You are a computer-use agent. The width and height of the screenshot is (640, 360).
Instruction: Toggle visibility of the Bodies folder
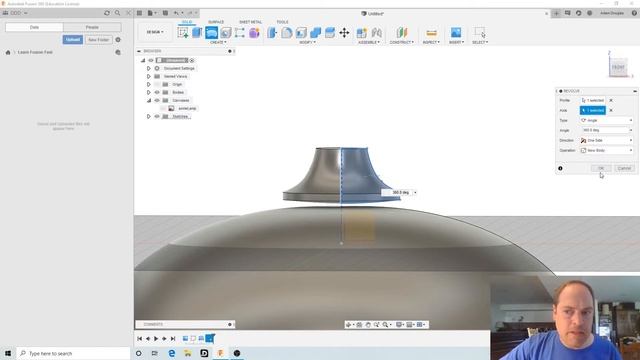click(x=157, y=92)
